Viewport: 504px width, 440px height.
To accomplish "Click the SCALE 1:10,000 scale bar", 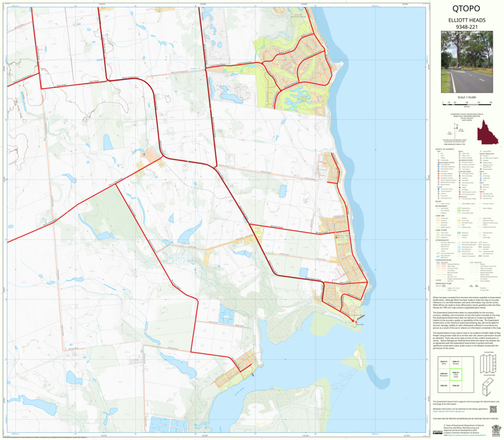I will [x=467, y=102].
